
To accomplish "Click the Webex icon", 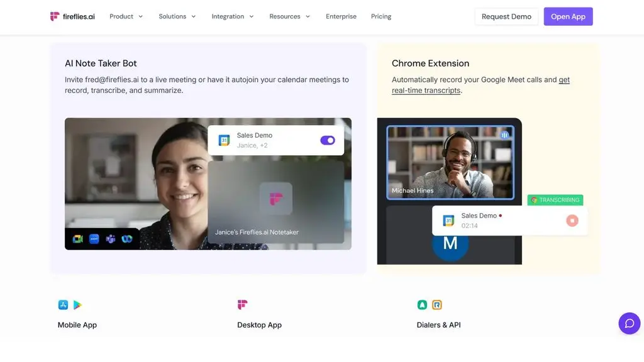I will pyautogui.click(x=127, y=239).
